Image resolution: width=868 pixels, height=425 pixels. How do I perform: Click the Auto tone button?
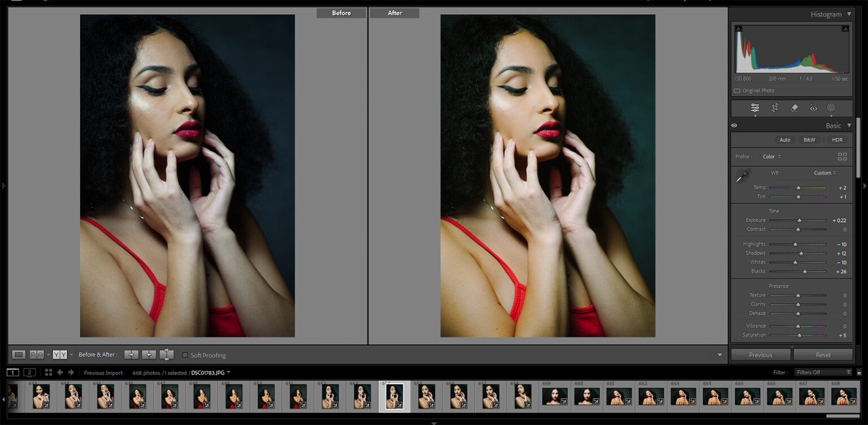pyautogui.click(x=785, y=140)
